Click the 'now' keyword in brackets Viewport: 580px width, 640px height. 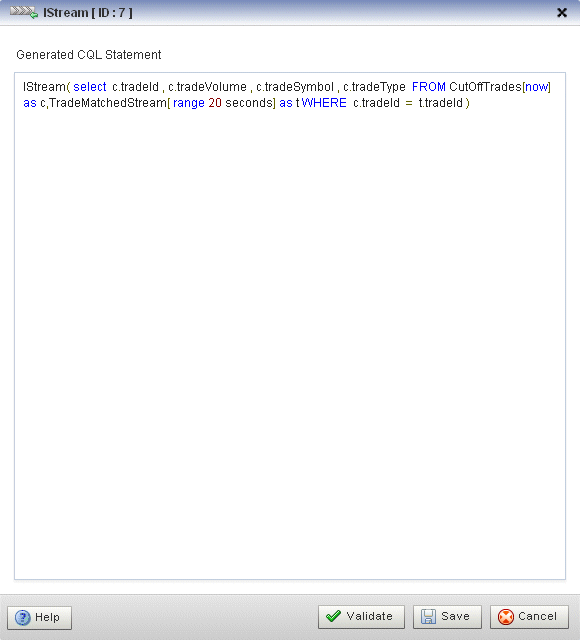(x=537, y=87)
